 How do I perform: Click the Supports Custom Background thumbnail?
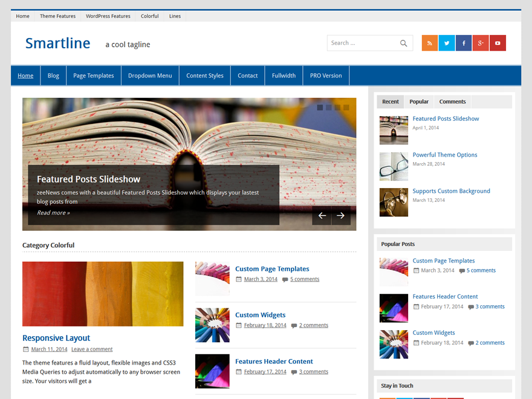click(x=394, y=203)
